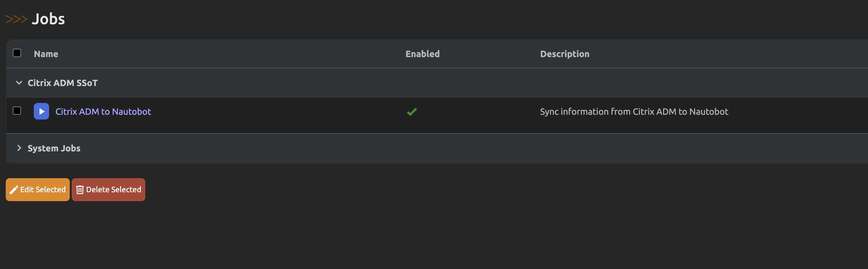Click the Name column header
Image resolution: width=868 pixels, height=269 pixels.
coord(46,54)
